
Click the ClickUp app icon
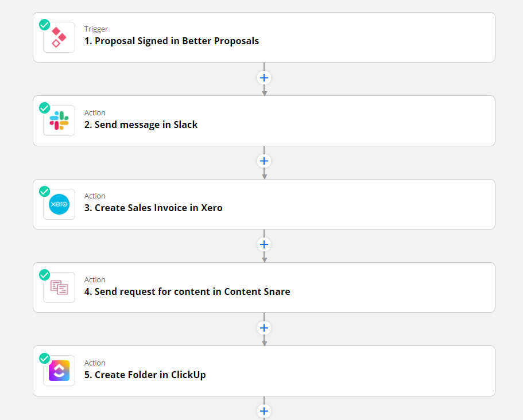tap(59, 371)
